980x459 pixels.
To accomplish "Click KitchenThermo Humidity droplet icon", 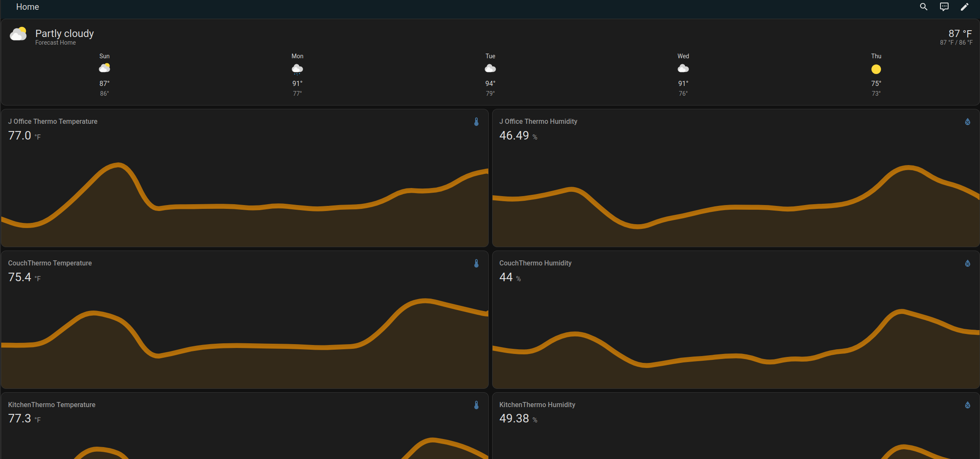I will pyautogui.click(x=968, y=405).
